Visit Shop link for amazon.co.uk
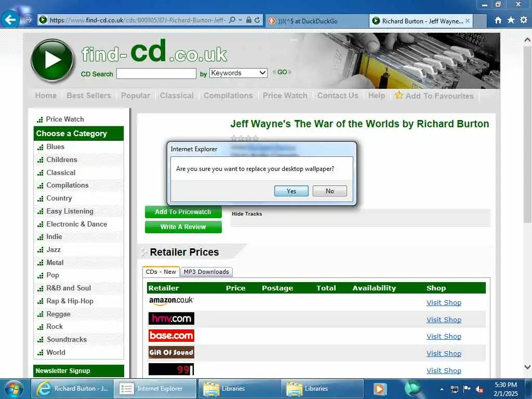Viewport: 532px width, 399px height. (x=444, y=303)
